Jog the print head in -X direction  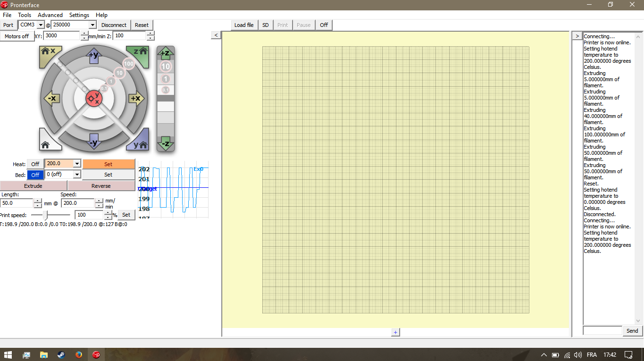(x=51, y=98)
